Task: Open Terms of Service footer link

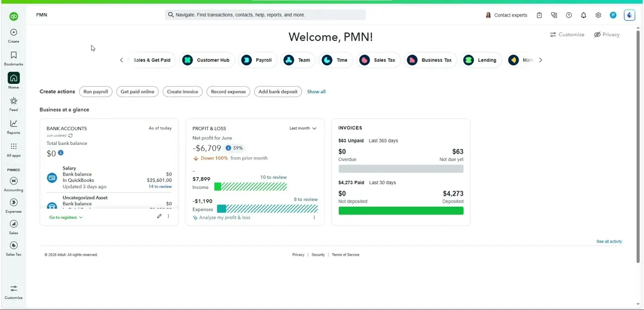Action: (346, 255)
